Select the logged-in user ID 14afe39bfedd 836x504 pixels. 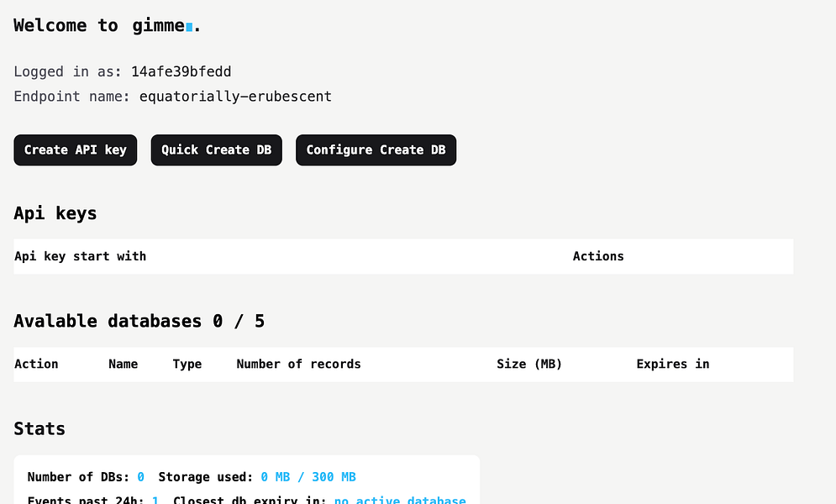pyautogui.click(x=181, y=71)
